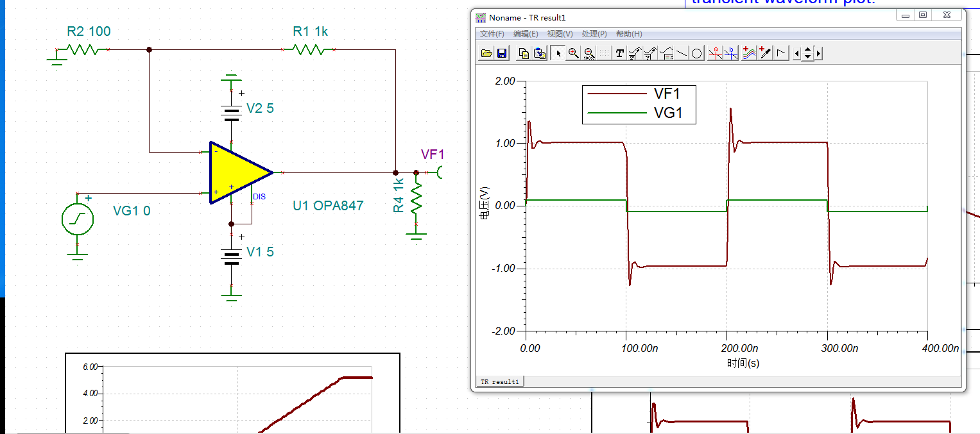The height and width of the screenshot is (434, 980).
Task: Click the curve label with text tool
Action: pyautogui.click(x=635, y=53)
